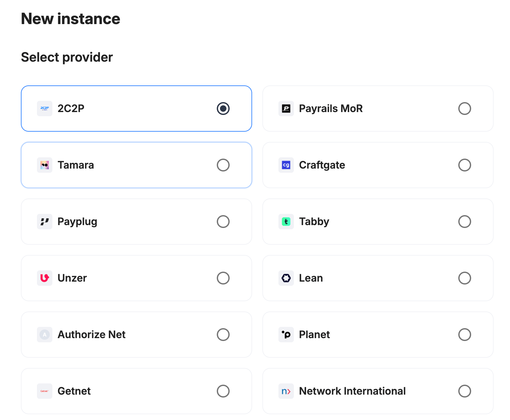Click the "Planet" provider name

click(314, 335)
